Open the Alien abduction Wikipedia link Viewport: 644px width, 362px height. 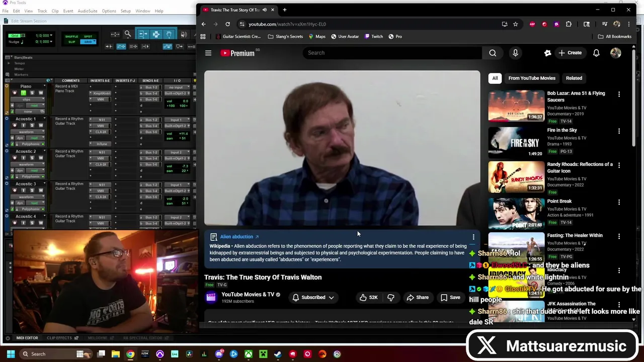click(x=239, y=237)
